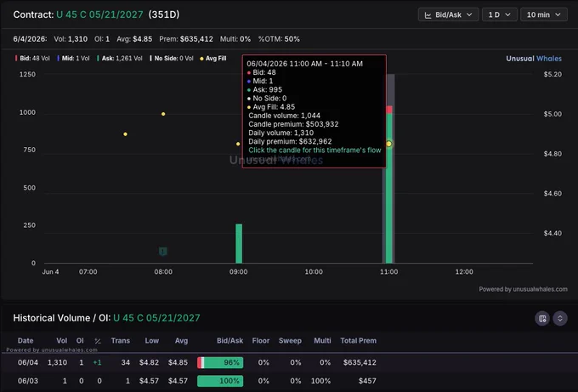This screenshot has width=578, height=392.
Task: Toggle the No Side 0 Vol legend series
Action: click(x=172, y=59)
